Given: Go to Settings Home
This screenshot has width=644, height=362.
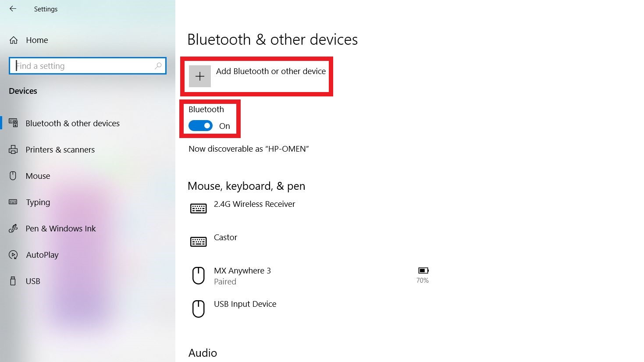Looking at the screenshot, I should [x=37, y=40].
